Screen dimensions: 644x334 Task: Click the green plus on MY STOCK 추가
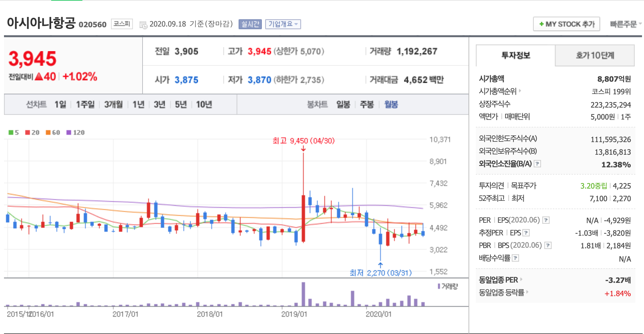tap(541, 24)
